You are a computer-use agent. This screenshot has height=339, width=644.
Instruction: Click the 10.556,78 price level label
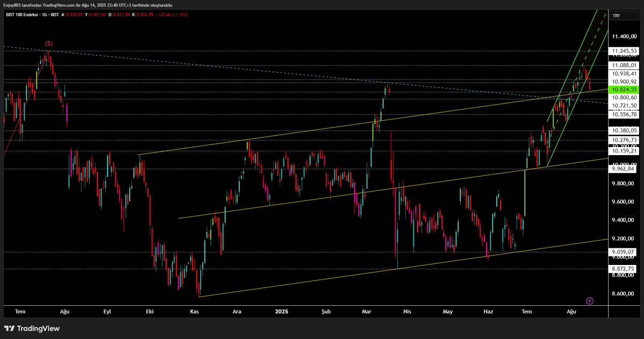623,114
